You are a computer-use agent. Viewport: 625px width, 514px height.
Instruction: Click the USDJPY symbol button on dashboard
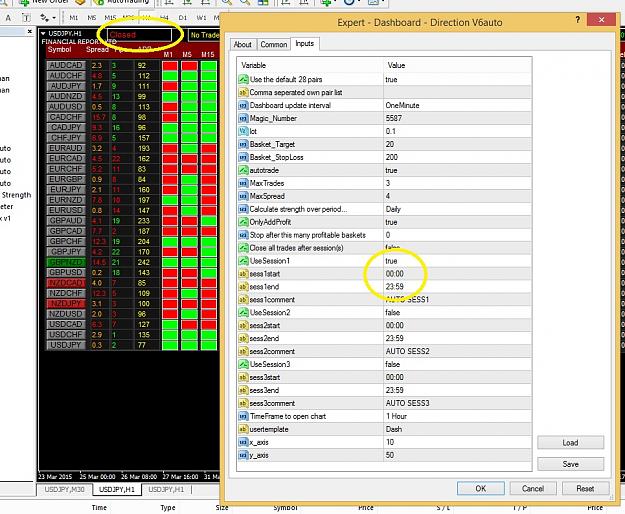pyautogui.click(x=66, y=345)
